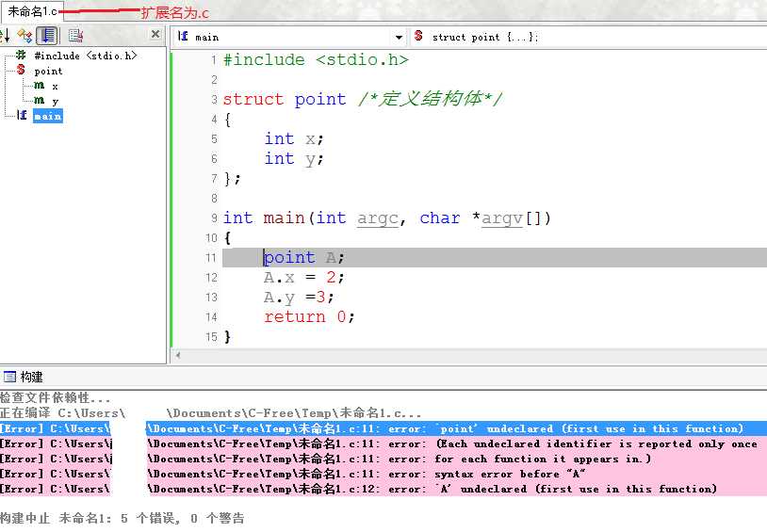Click the function icon in the navigation bar
This screenshot has height=532, width=767.
(183, 36)
